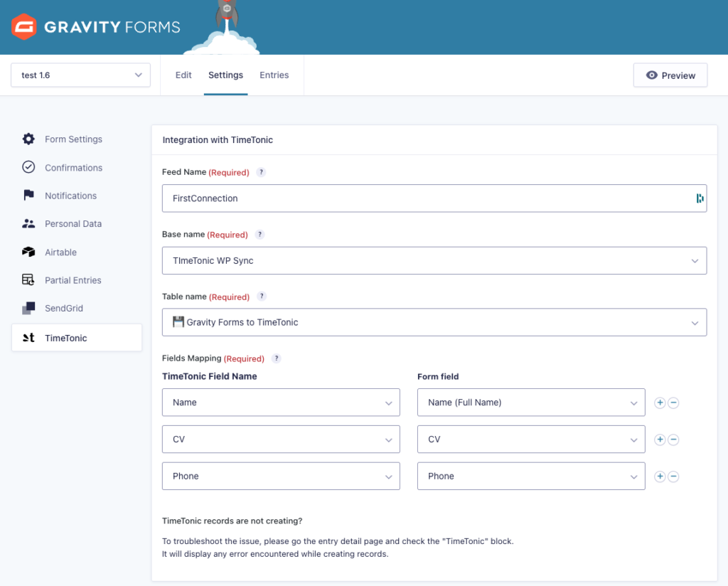The height and width of the screenshot is (586, 728).
Task: Expand the Table name dropdown
Action: [x=434, y=323]
